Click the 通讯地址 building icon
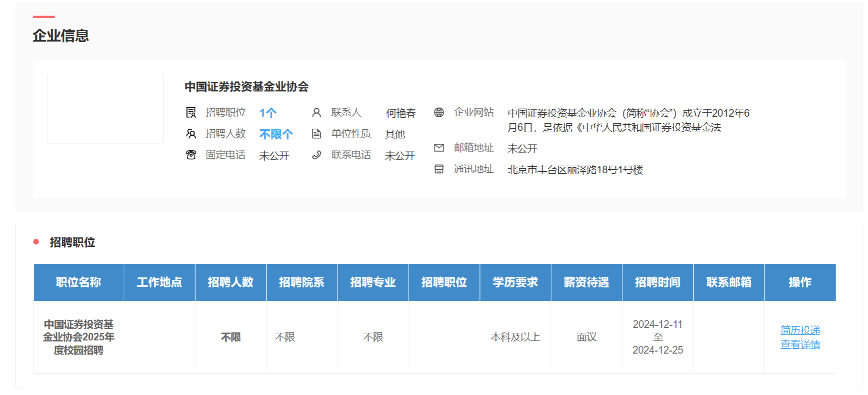This screenshot has height=395, width=868. (x=439, y=169)
